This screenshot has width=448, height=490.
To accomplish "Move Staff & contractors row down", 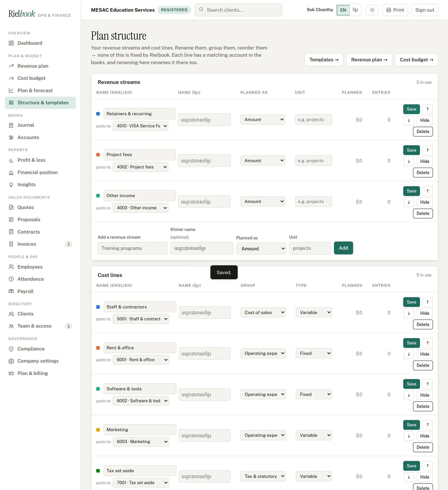I will 409,313.
